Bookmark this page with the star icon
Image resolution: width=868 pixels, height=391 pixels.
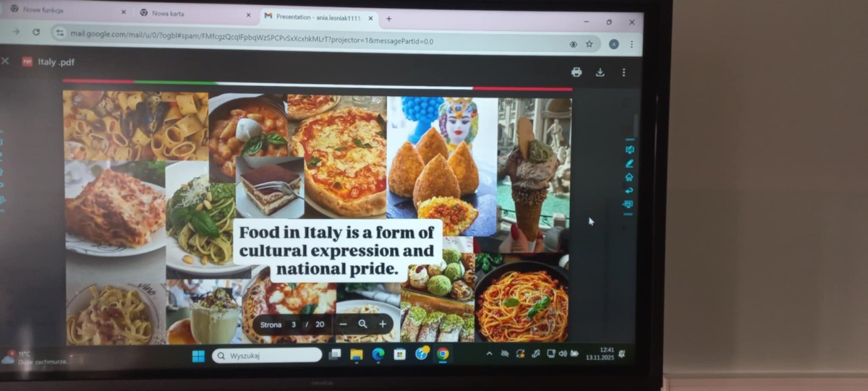[590, 44]
